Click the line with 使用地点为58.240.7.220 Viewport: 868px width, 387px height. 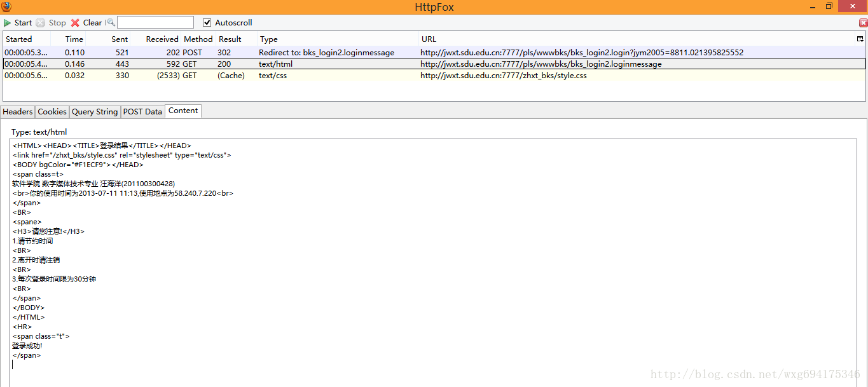123,193
